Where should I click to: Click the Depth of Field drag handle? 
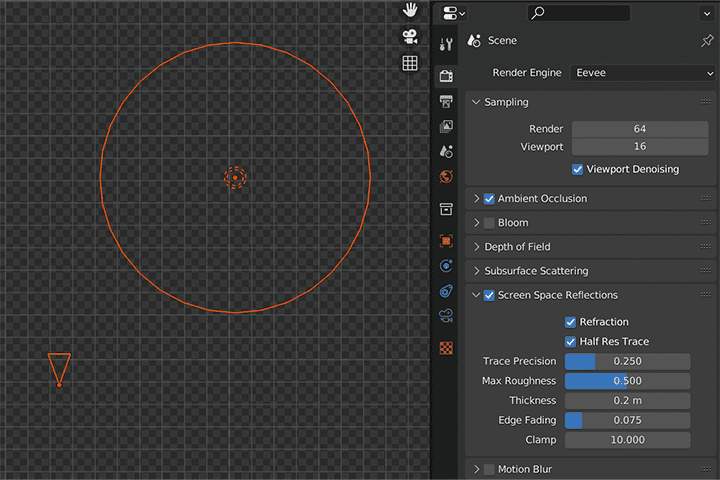point(706,247)
